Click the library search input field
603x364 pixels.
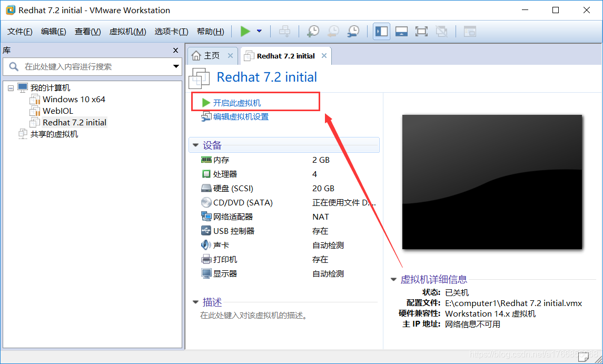click(92, 66)
